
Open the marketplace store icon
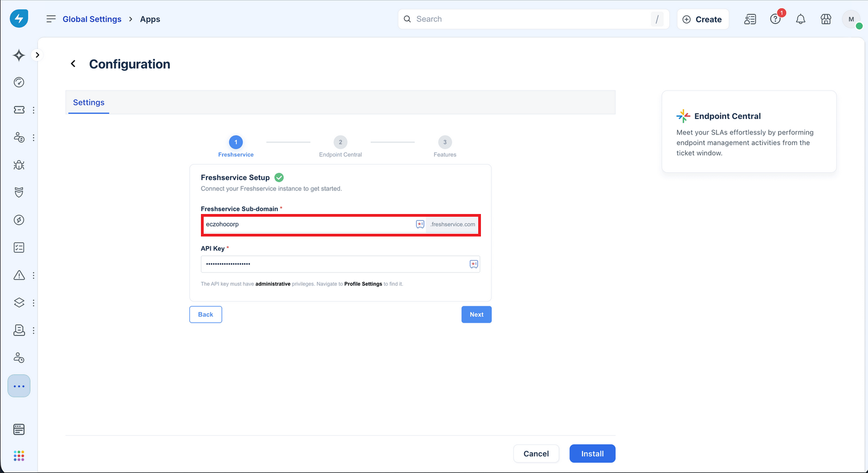(826, 19)
